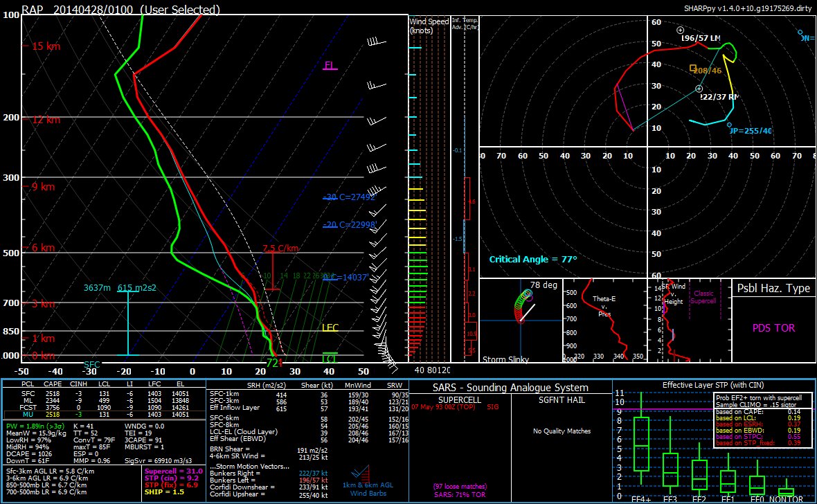The image size is (817, 504).
Task: Click the Bunkers Left = 196/57 kt line
Action: click(269, 480)
